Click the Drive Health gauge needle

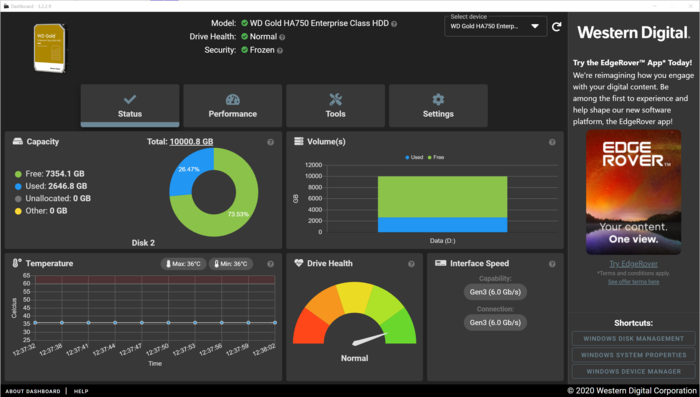point(370,339)
